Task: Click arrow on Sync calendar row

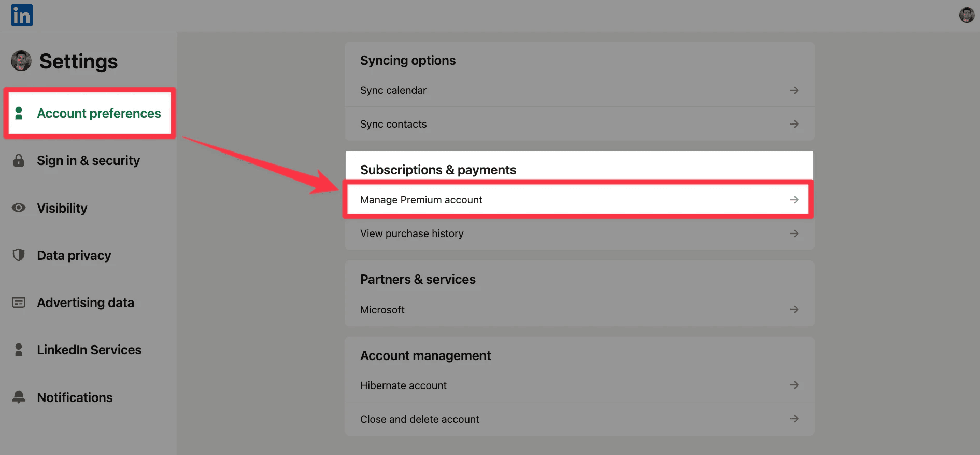Action: 794,90
